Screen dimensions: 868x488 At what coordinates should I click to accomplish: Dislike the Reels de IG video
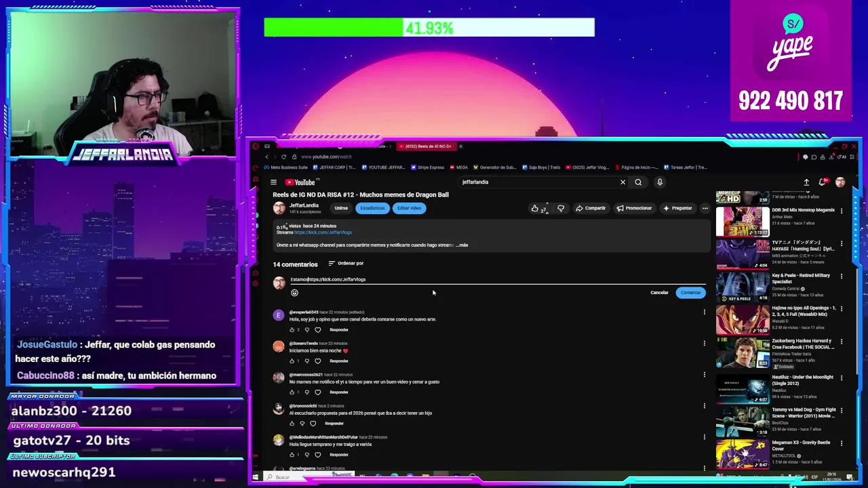[561, 209]
